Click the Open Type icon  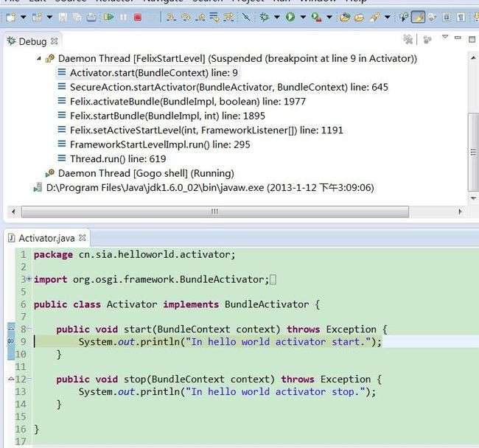[345, 17]
